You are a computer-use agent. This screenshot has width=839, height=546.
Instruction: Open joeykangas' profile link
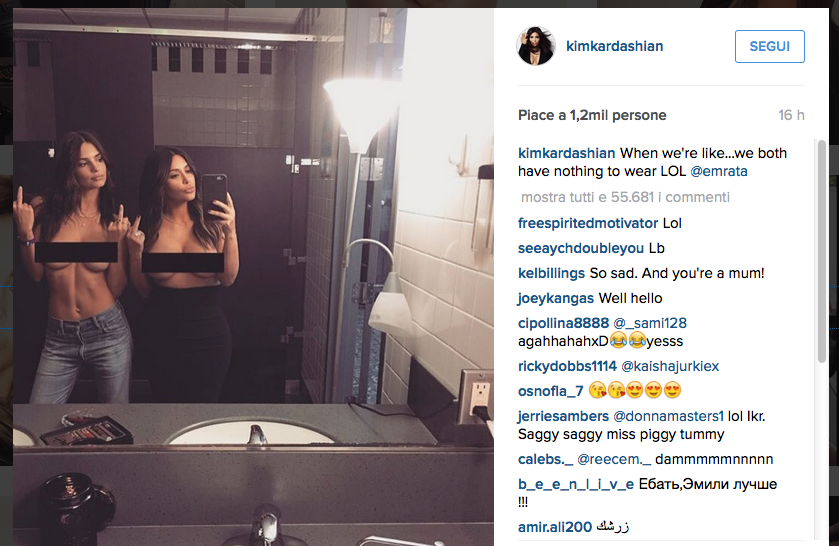click(x=555, y=298)
